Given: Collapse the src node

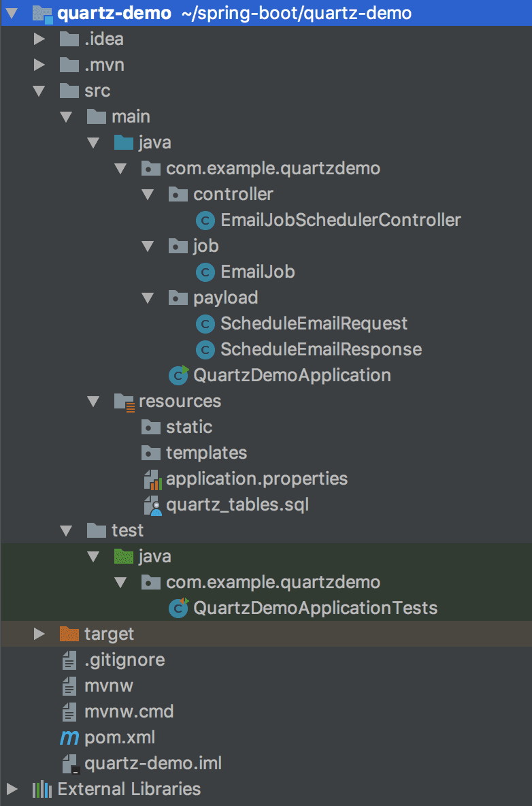Looking at the screenshot, I should [x=39, y=91].
